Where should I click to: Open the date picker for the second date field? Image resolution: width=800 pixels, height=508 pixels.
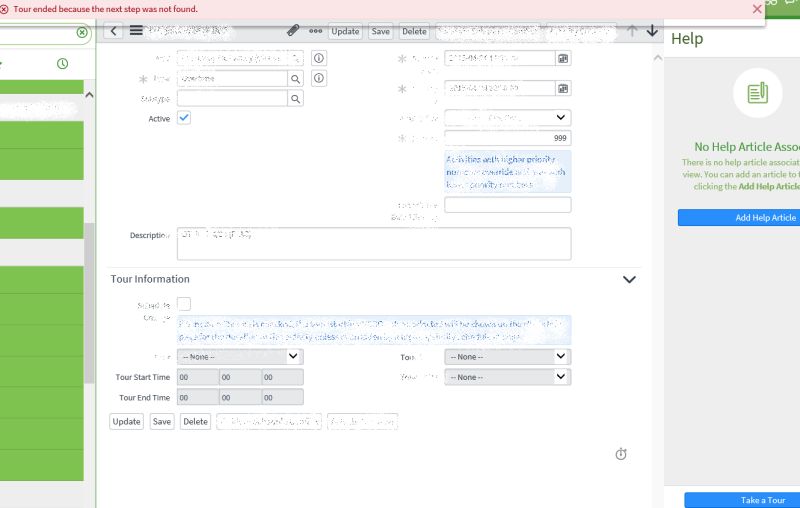(563, 88)
